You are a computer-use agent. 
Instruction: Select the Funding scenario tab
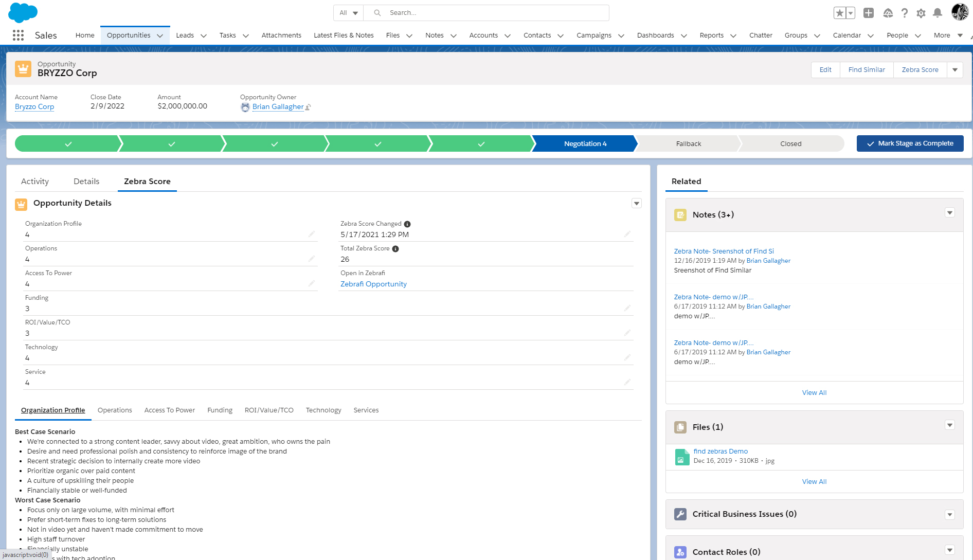click(x=220, y=410)
